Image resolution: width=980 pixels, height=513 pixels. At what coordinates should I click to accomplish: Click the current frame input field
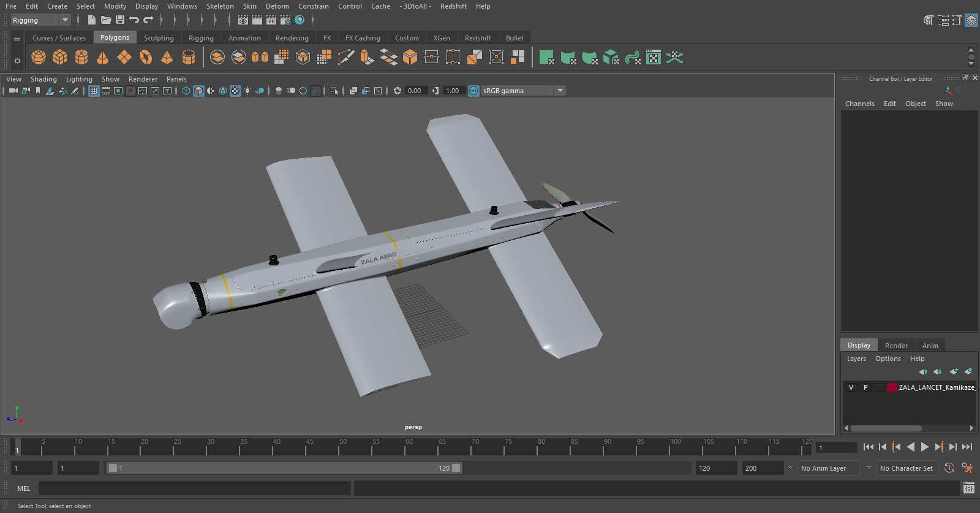coord(837,448)
